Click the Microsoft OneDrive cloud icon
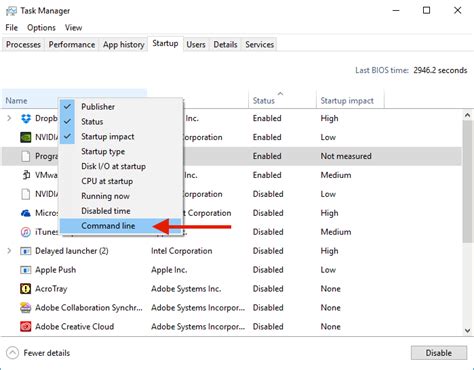The width and height of the screenshot is (474, 370). coord(26,213)
